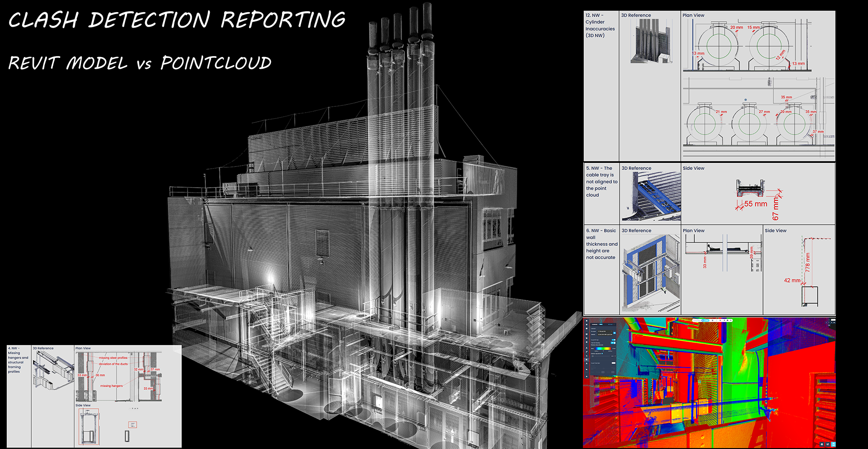Select the tag icon in viewer sidebar

[x=586, y=369]
